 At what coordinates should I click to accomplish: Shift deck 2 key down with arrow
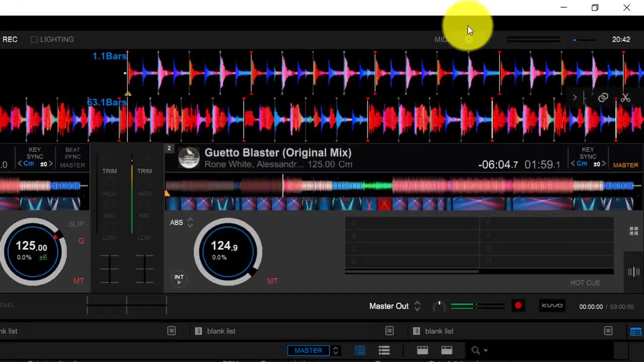[x=573, y=164]
